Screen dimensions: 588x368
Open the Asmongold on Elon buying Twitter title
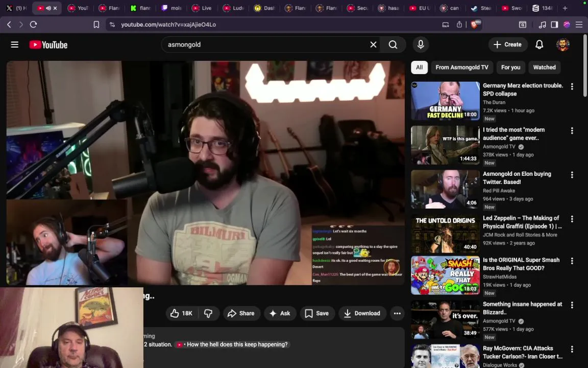click(517, 178)
